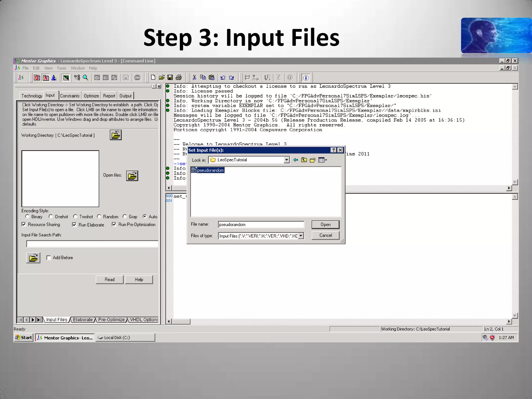This screenshot has height=399, width=532.
Task: Click the Open files folder icon
Action: click(x=132, y=176)
